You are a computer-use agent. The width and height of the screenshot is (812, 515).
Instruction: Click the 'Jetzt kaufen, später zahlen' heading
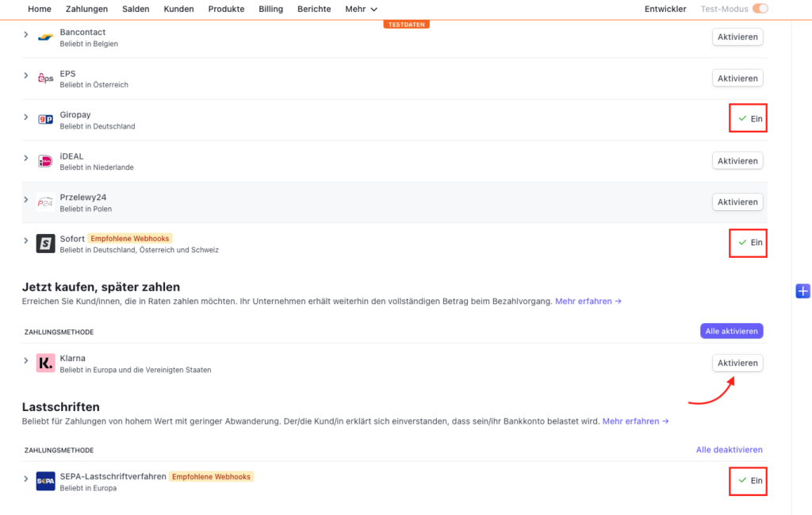click(101, 287)
